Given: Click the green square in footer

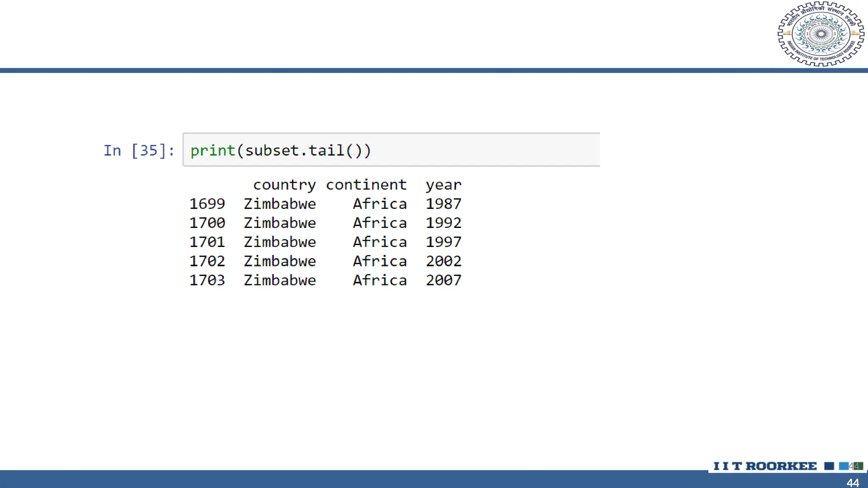Looking at the screenshot, I should pos(859,466).
